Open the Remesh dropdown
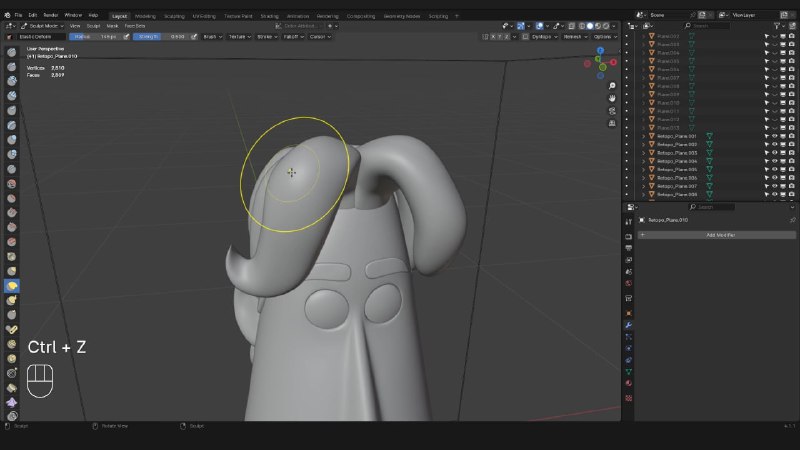Screen dimensions: 800x450 574,37
